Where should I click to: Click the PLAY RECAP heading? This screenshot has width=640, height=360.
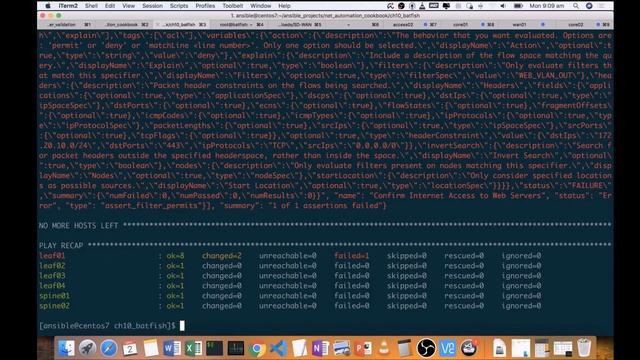point(61,245)
